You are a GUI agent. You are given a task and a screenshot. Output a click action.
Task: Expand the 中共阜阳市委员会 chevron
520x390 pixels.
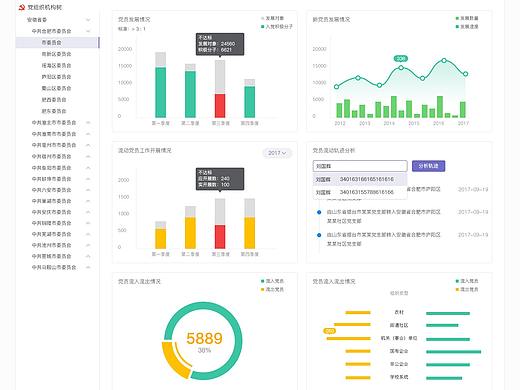[88, 168]
